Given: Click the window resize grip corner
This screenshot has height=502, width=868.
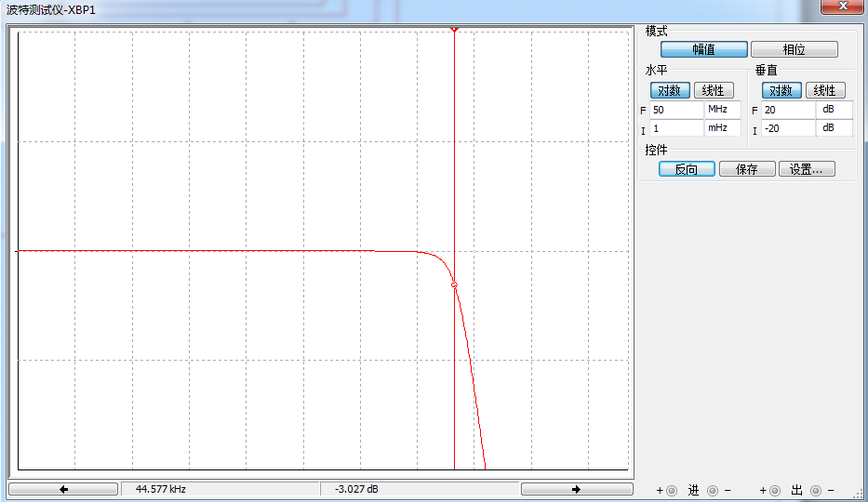Looking at the screenshot, I should coord(859,494).
